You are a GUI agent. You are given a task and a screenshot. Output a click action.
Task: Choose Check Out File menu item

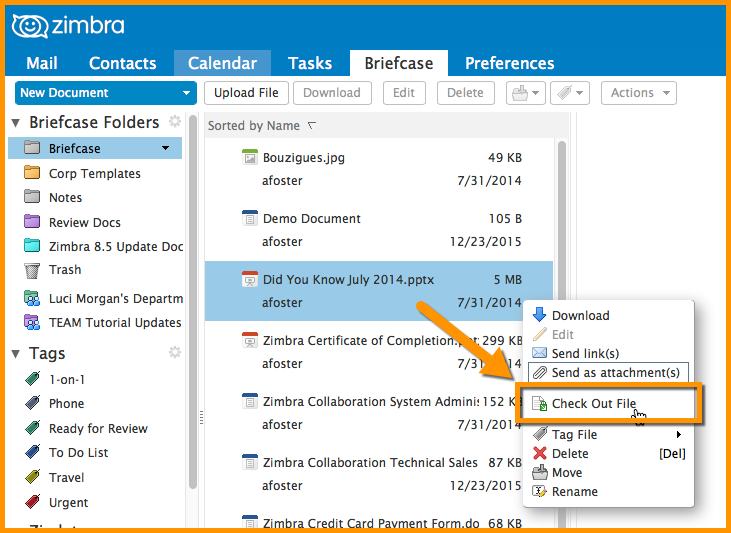tap(608, 403)
